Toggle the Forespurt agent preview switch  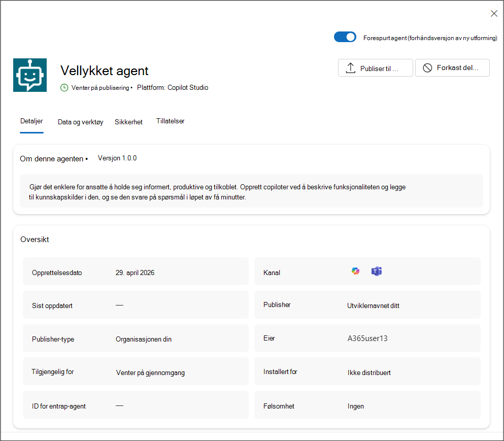coord(345,37)
